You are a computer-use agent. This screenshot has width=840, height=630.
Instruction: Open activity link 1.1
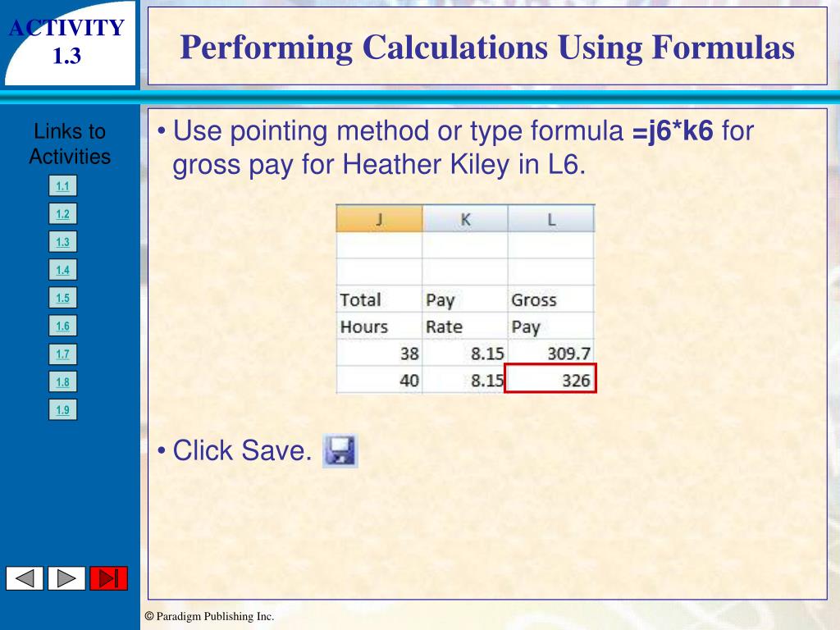point(62,186)
